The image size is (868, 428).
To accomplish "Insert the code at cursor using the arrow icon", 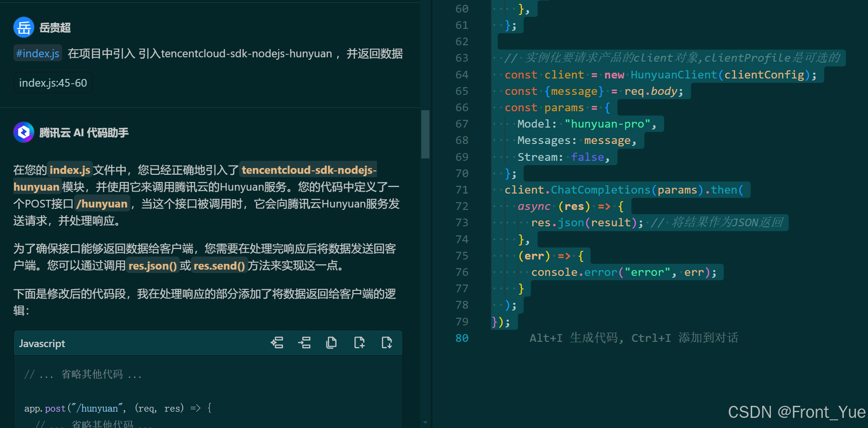I will click(x=304, y=343).
